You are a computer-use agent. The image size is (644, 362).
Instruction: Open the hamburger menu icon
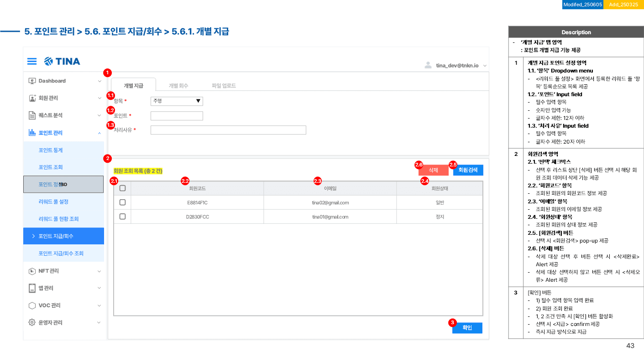pyautogui.click(x=32, y=61)
